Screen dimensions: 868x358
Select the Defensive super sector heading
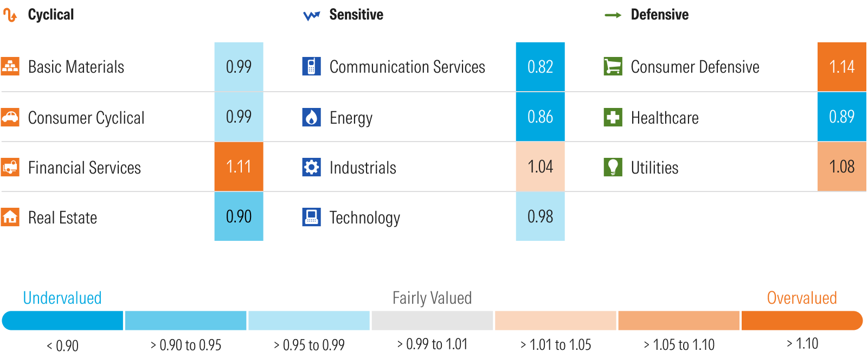tap(659, 15)
